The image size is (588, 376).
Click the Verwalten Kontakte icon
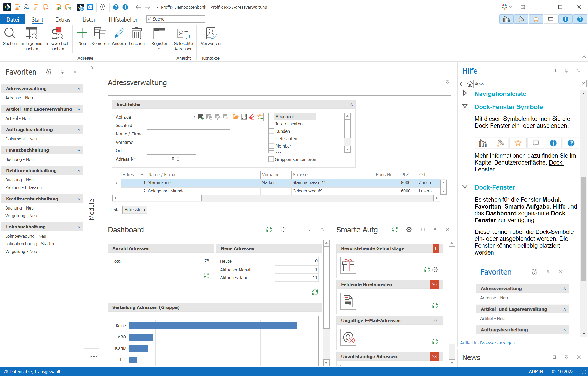pos(211,33)
